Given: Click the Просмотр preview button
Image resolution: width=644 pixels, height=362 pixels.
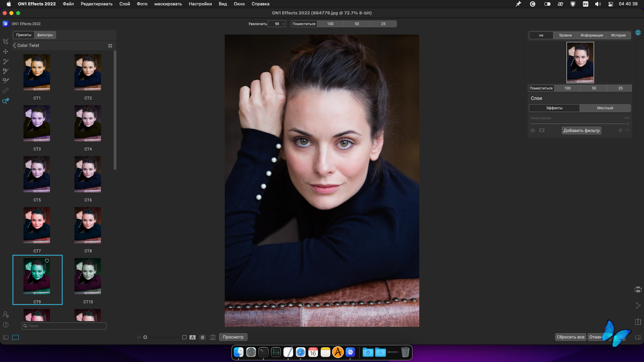Looking at the screenshot, I should (x=233, y=337).
